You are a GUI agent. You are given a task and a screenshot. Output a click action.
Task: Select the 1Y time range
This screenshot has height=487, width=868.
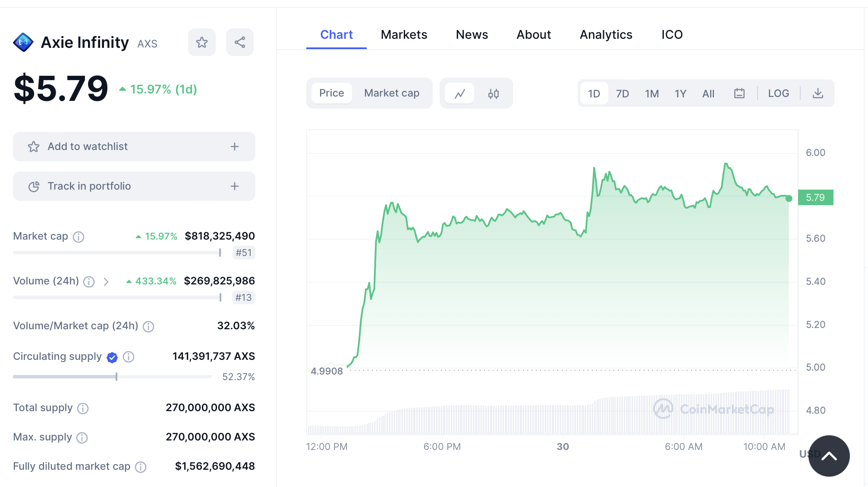[x=680, y=94]
